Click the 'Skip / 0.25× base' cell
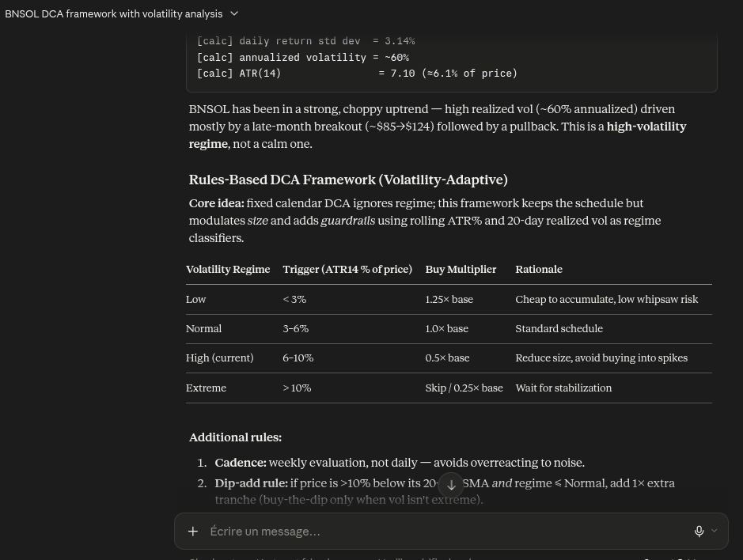The width and height of the screenshot is (743, 560). 464,388
